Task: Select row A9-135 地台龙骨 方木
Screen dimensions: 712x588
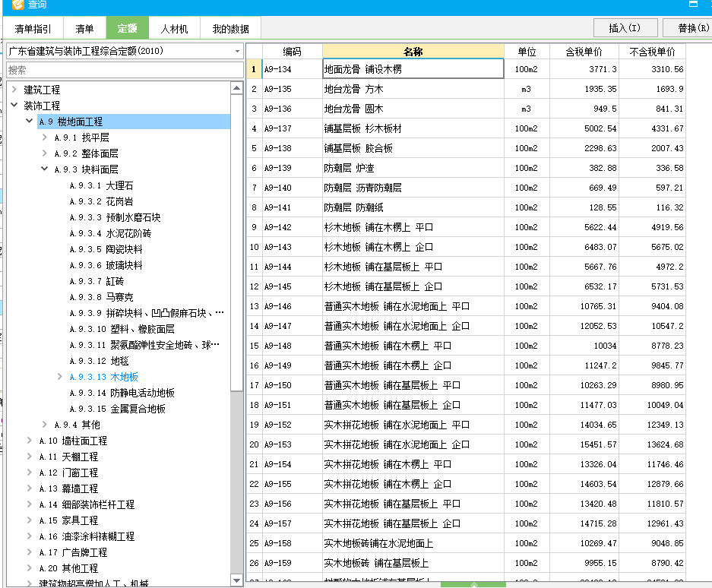Action: click(466, 89)
